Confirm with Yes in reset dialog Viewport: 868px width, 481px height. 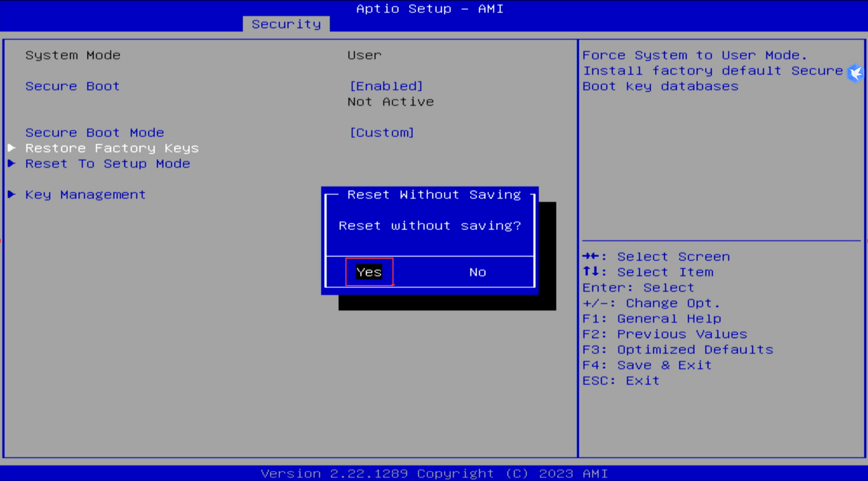tap(369, 272)
